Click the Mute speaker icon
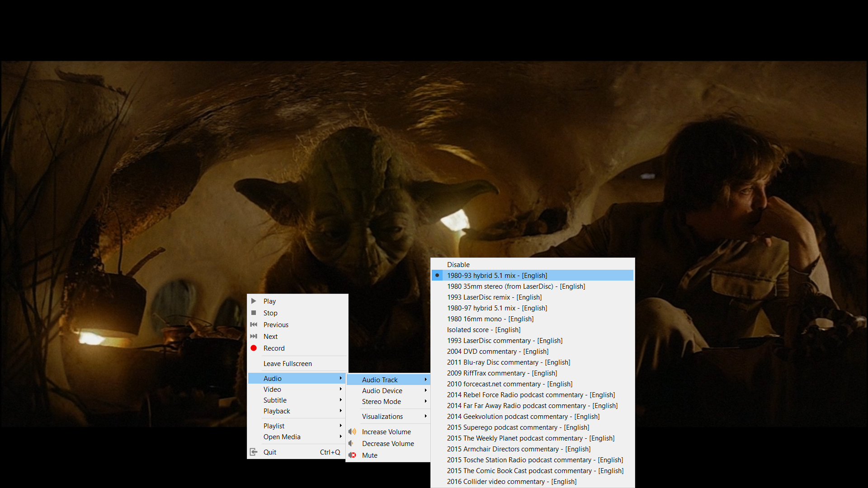Viewport: 868px width, 488px height. (x=352, y=455)
